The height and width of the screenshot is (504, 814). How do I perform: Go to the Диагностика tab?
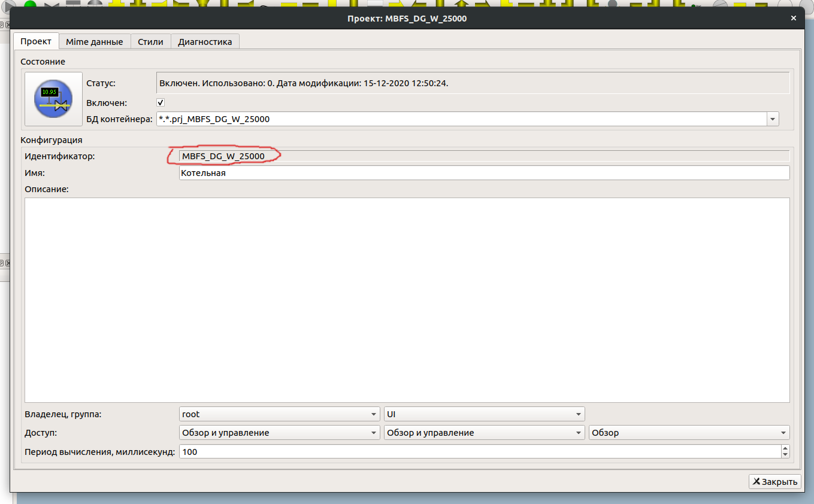205,42
